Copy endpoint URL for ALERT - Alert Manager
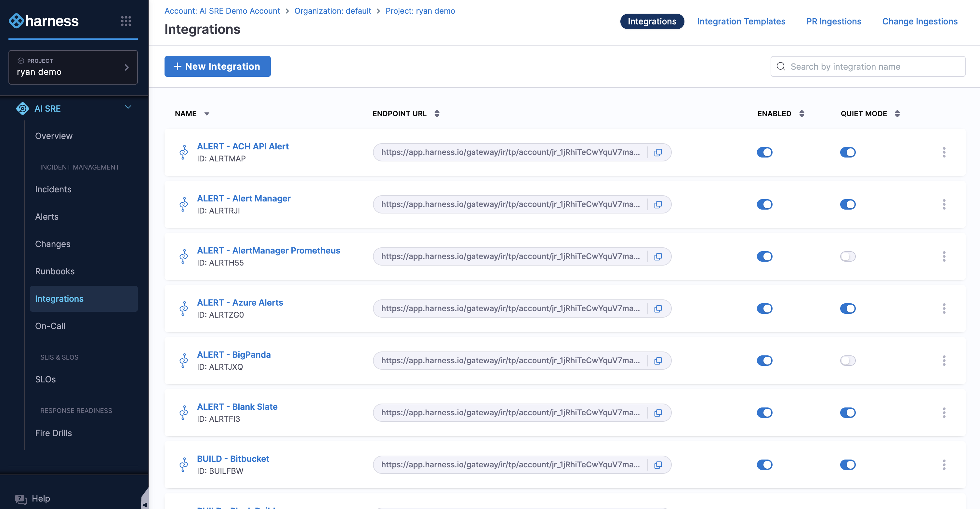Screen dimensions: 980x509 pos(658,204)
